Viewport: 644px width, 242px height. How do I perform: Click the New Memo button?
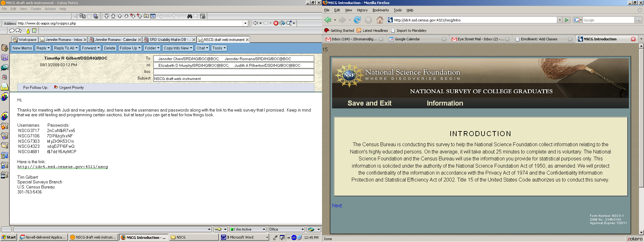[22, 48]
